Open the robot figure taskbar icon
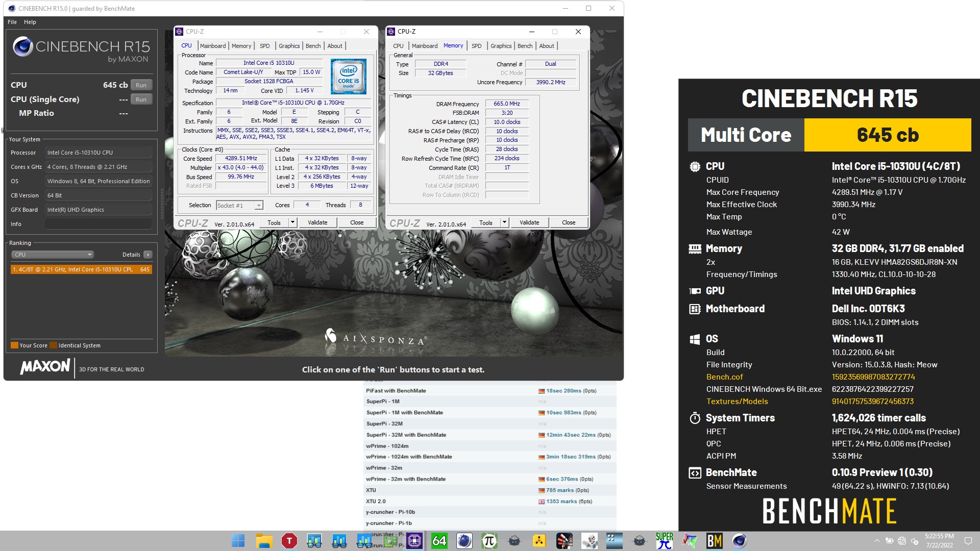 (589, 541)
